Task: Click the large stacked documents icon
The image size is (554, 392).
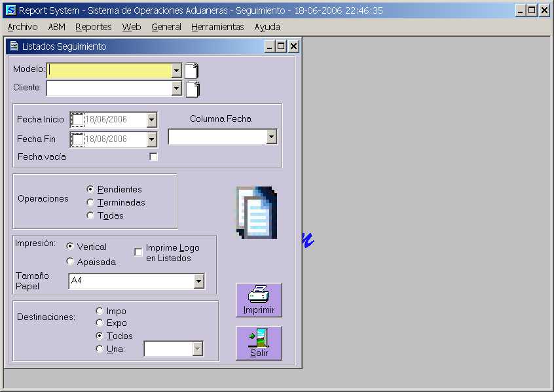Action: tap(257, 213)
